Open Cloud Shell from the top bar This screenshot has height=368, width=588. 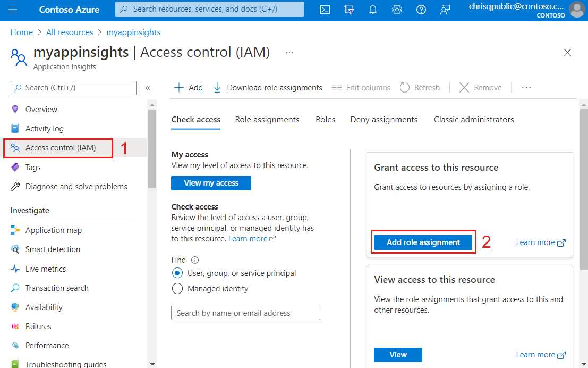point(325,9)
